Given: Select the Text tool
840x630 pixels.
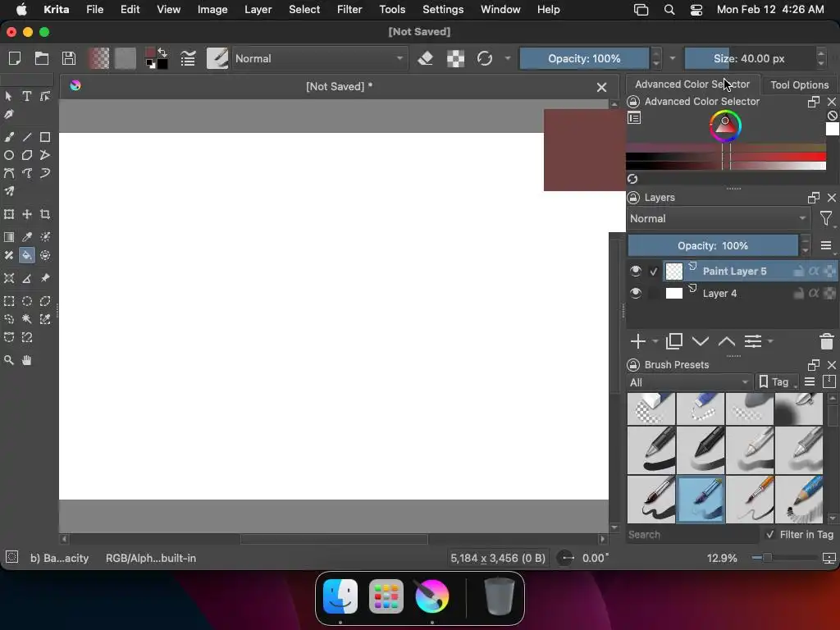Looking at the screenshot, I should [26, 96].
